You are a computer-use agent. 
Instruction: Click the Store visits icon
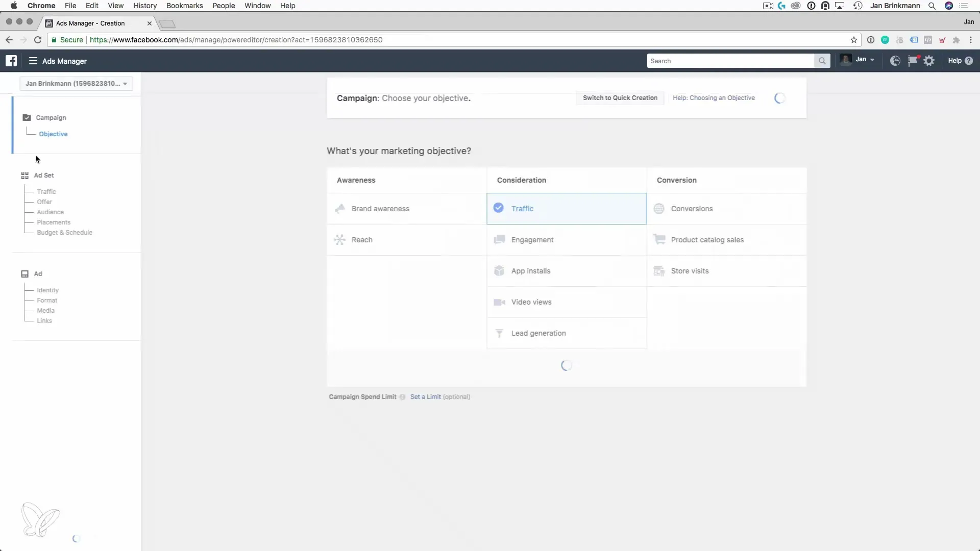tap(659, 271)
